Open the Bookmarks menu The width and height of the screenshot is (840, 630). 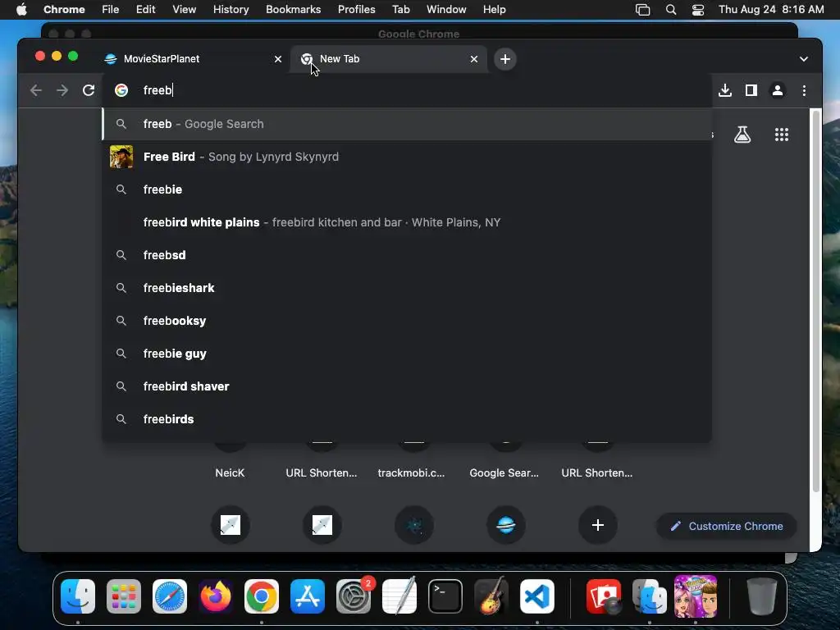(x=293, y=10)
